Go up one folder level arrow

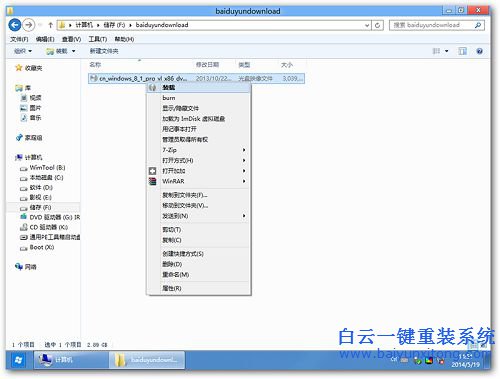click(x=50, y=25)
